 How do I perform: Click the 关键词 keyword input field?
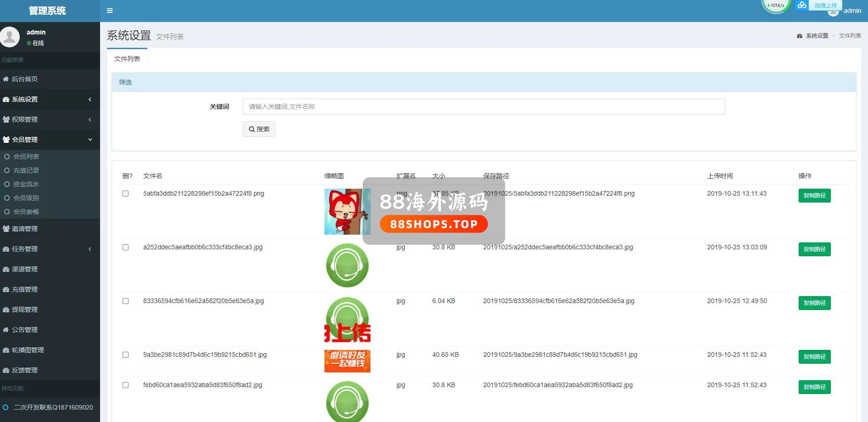[x=483, y=107]
